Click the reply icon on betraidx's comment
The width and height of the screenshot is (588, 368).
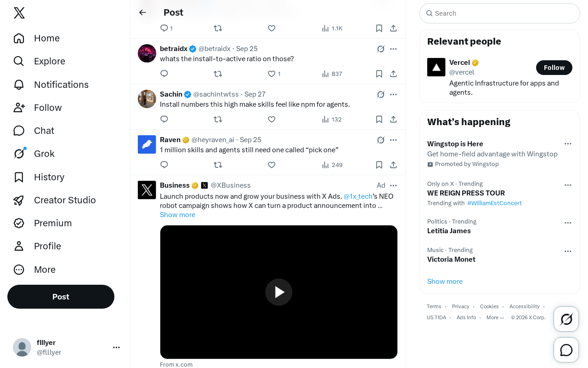[x=164, y=74]
